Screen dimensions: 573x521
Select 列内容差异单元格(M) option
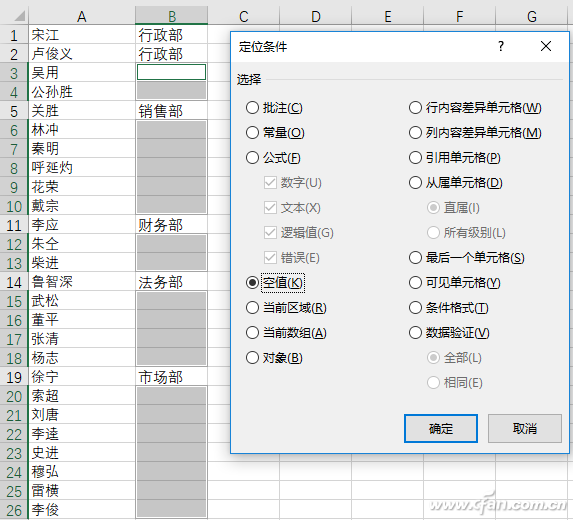475,133
